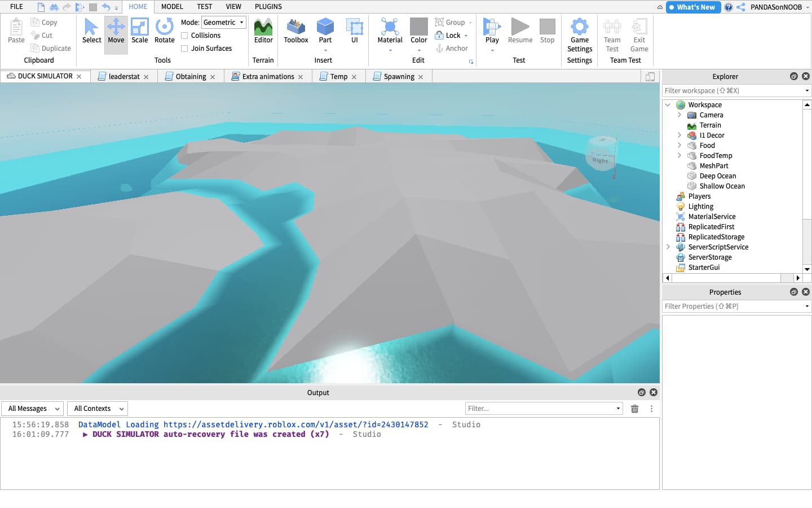Image resolution: width=812 pixels, height=508 pixels.
Task: Group the selected objects
Action: point(450,23)
